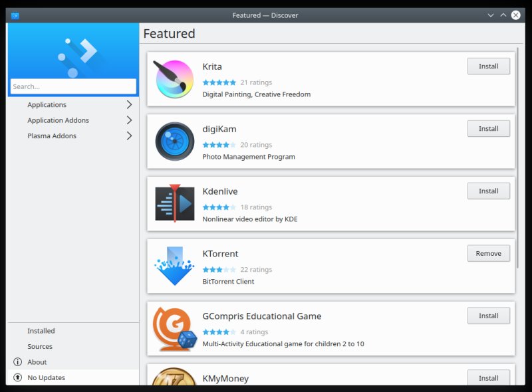Viewport: 532px width, 392px height.
Task: Click the Krita app title
Action: [x=212, y=66]
